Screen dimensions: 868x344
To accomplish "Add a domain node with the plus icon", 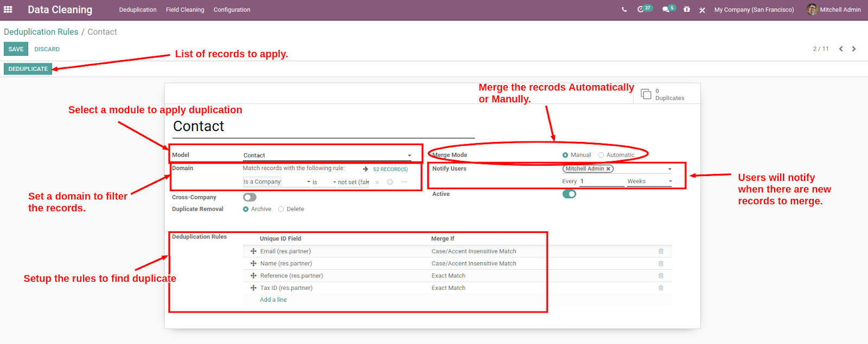I will [x=390, y=182].
